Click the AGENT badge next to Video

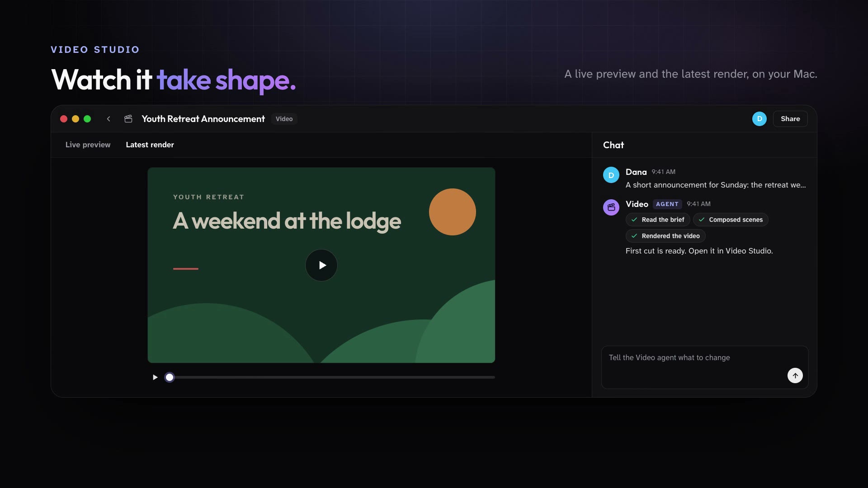667,204
